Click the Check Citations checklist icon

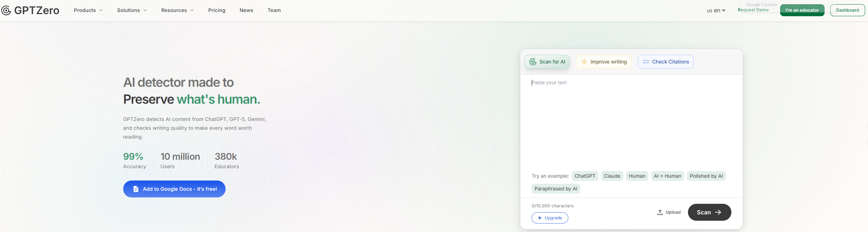646,62
